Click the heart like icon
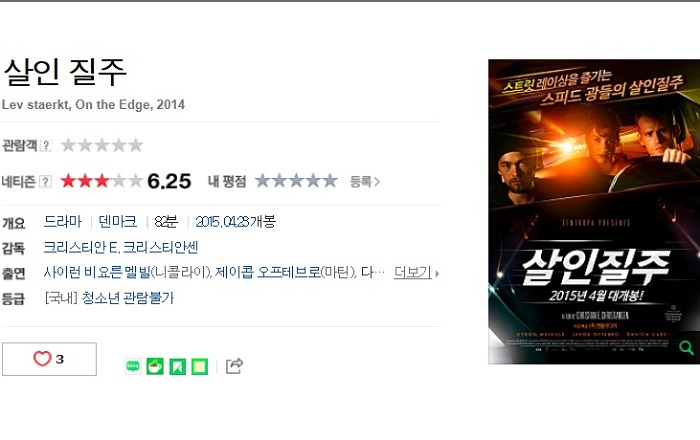 pos(42,358)
